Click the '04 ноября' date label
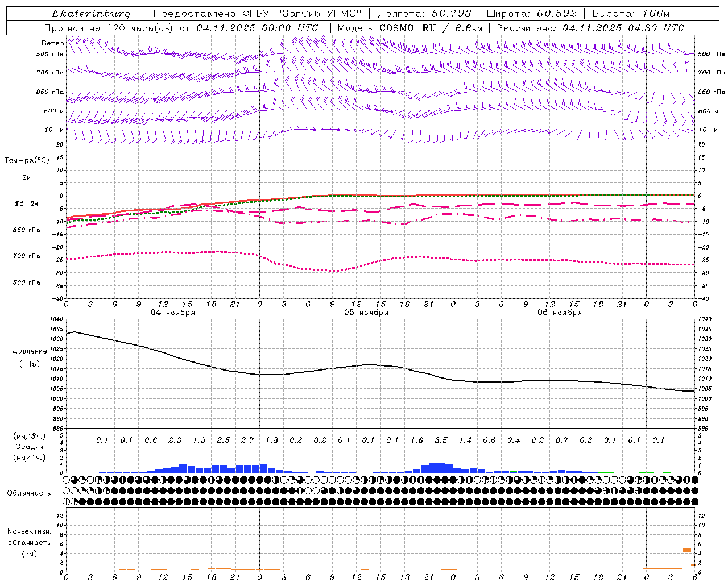 [172, 313]
